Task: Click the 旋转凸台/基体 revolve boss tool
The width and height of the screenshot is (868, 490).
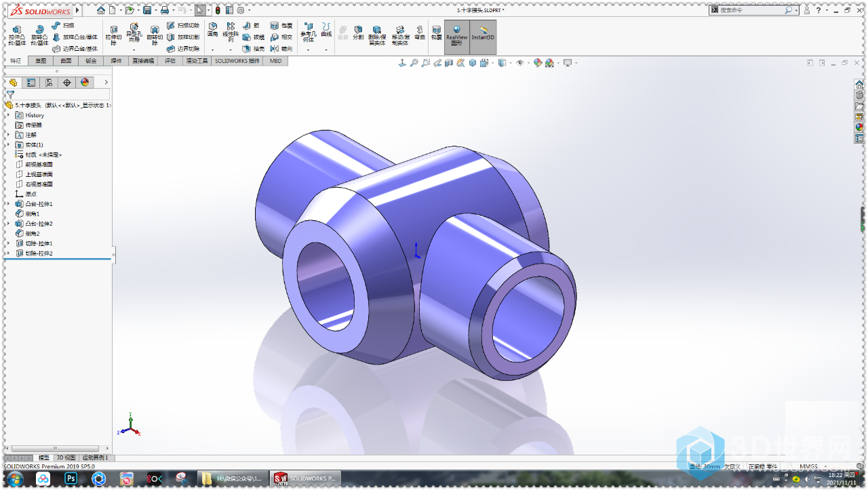Action: 39,36
